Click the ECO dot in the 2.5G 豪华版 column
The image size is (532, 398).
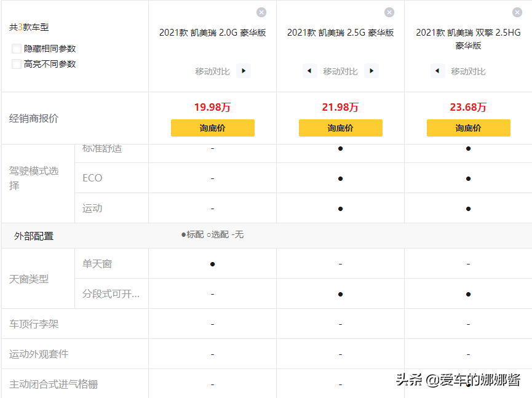(340, 179)
